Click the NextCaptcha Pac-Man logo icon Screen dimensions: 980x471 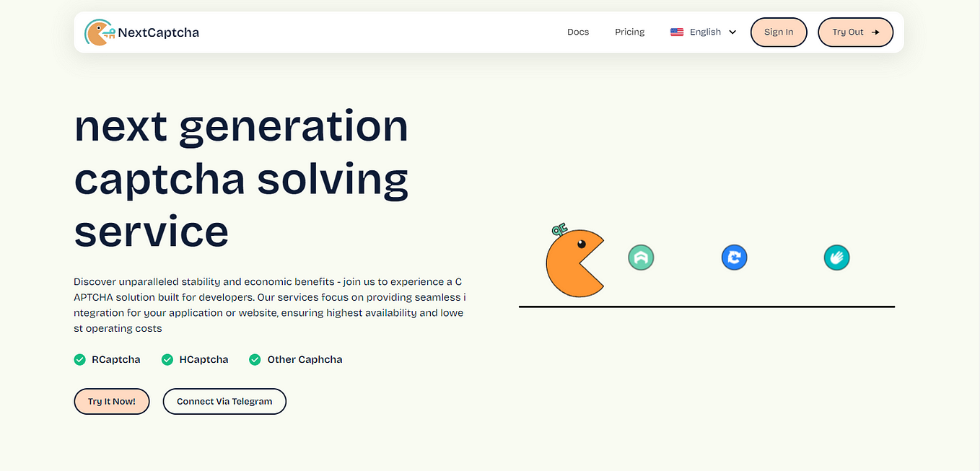tap(100, 32)
